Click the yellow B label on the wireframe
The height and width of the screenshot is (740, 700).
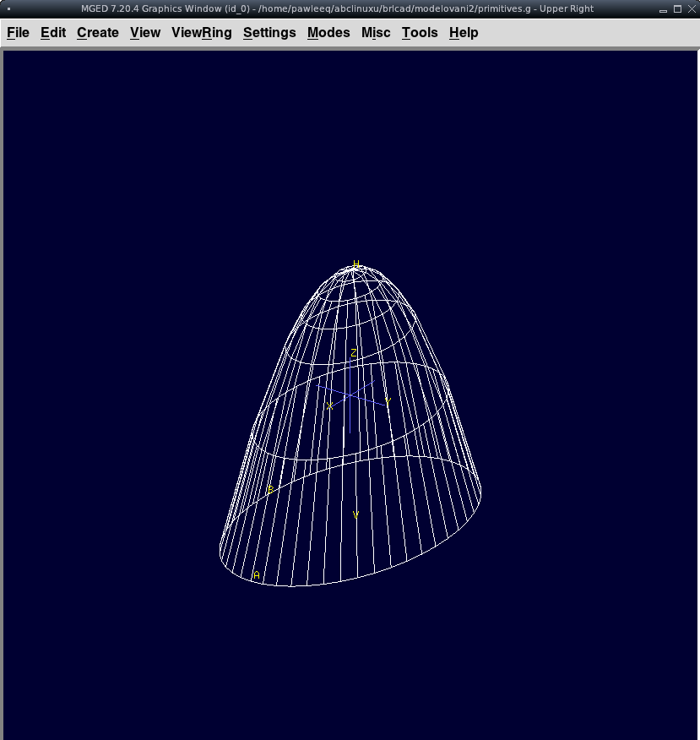(271, 489)
